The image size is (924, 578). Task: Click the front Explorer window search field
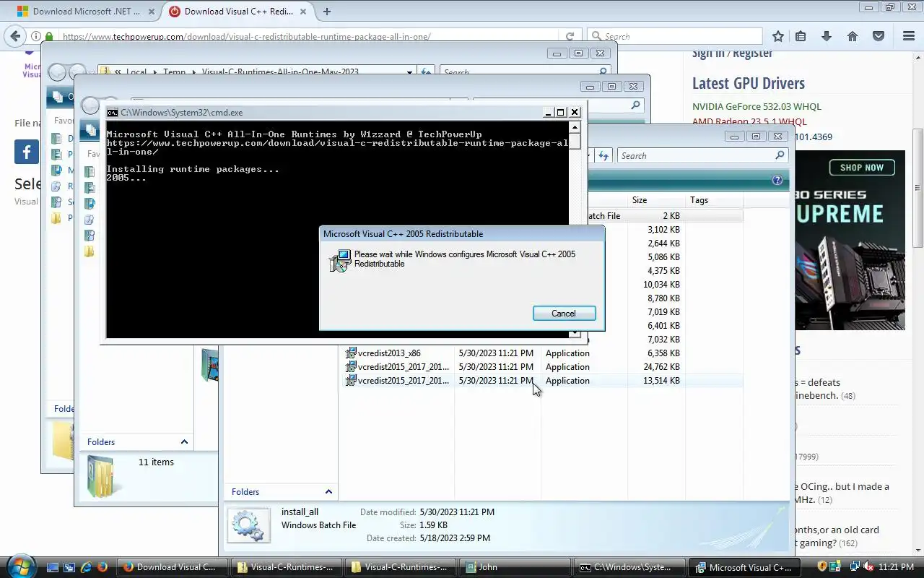[x=702, y=155]
